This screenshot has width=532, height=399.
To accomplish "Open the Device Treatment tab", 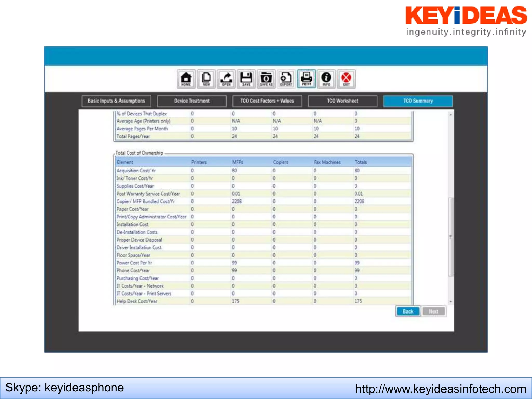I will [x=192, y=101].
